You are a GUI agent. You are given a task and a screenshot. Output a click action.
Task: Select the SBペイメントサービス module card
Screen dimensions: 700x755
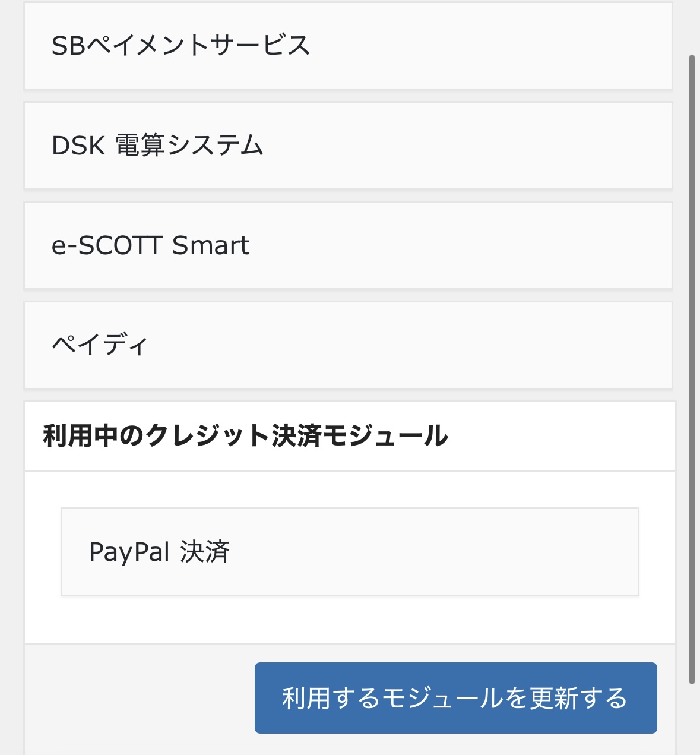[348, 46]
